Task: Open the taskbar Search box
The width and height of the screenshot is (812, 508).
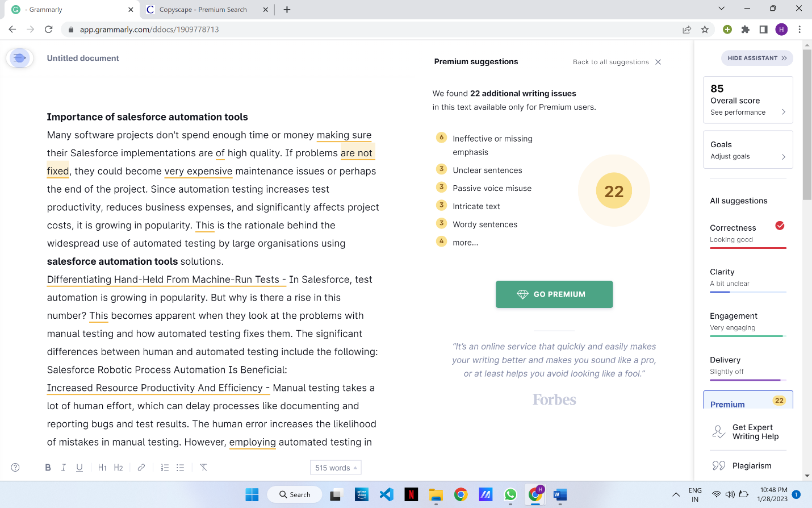Action: click(295, 494)
